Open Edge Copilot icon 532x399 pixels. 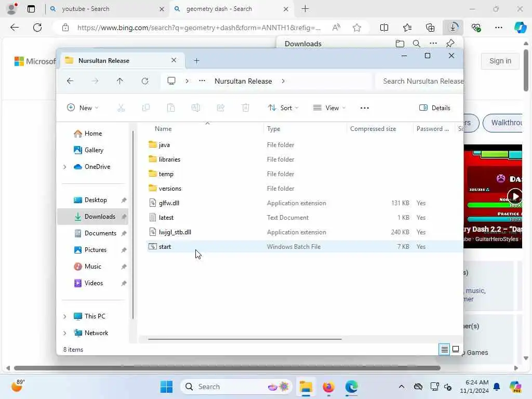click(520, 28)
